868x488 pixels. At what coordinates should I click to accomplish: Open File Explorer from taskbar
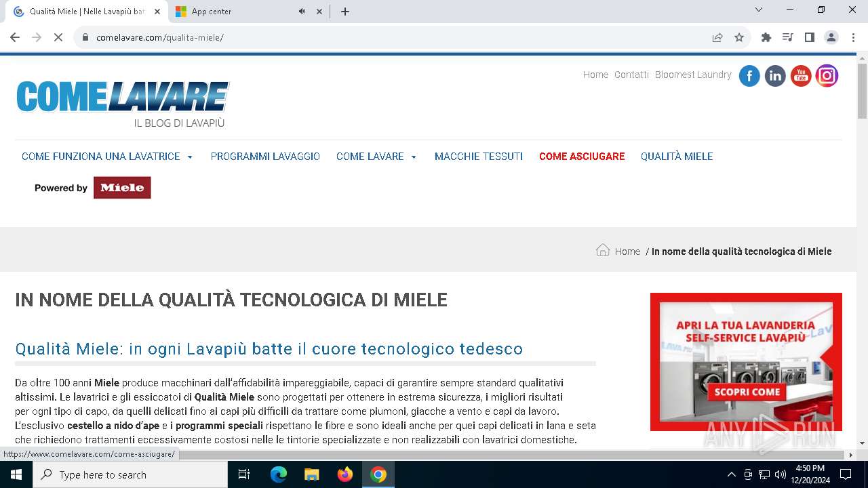(311, 474)
